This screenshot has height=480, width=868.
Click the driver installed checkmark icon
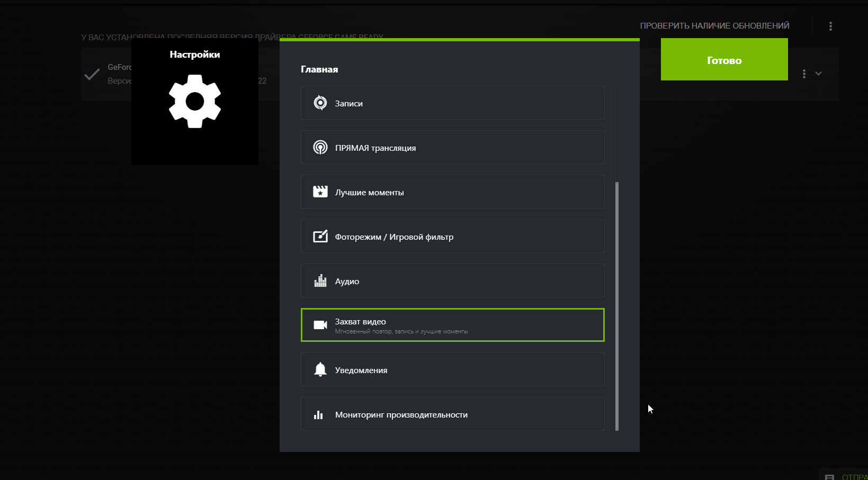92,74
